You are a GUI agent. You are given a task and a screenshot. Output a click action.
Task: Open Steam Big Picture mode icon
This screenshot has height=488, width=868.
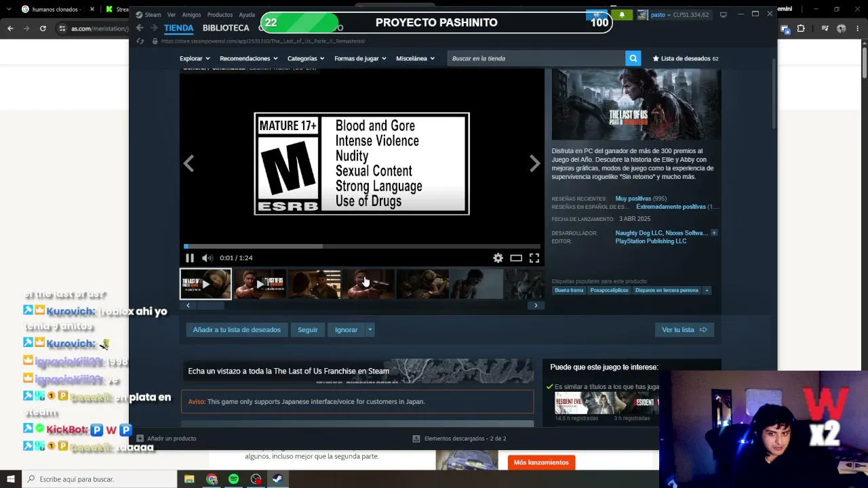click(x=724, y=14)
